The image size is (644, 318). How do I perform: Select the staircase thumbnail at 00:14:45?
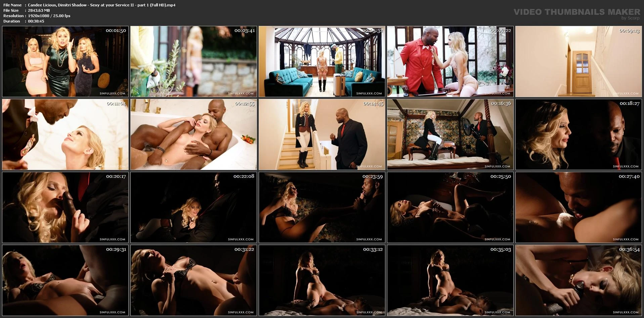[322, 134]
